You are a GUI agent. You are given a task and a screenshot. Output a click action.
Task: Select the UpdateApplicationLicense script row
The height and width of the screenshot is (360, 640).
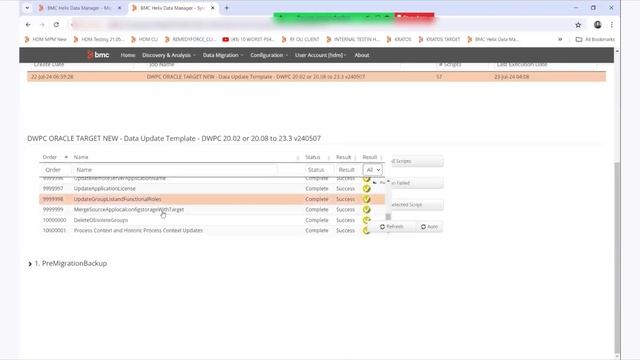tap(212, 189)
